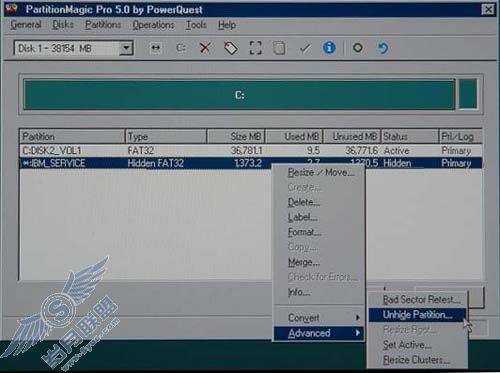Click the red X delete partition icon
This screenshot has width=500, height=373.
pos(205,48)
